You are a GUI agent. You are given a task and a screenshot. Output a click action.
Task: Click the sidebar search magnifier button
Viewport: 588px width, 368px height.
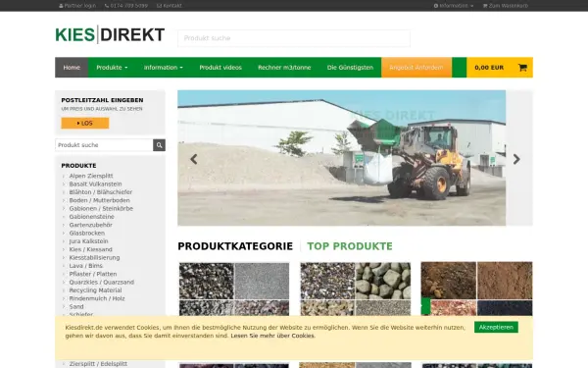point(159,145)
